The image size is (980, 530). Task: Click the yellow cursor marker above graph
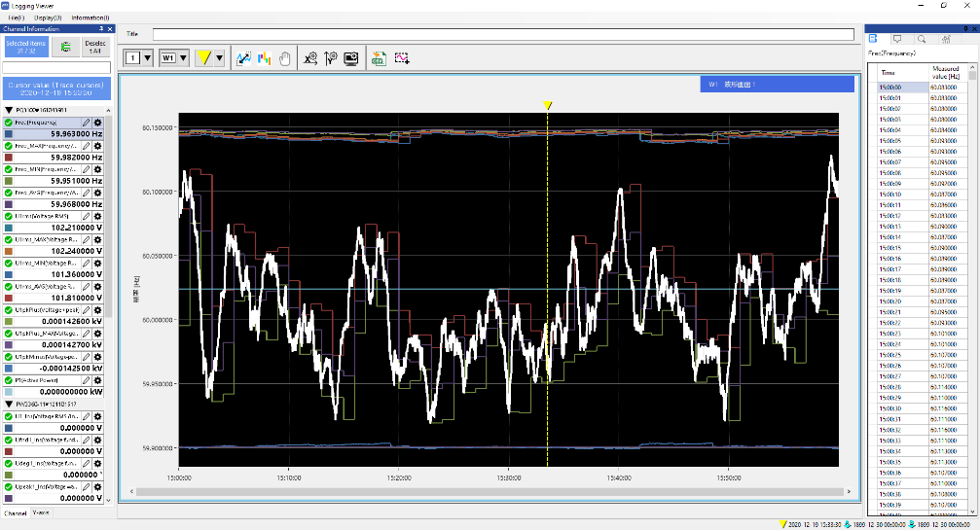[x=548, y=105]
